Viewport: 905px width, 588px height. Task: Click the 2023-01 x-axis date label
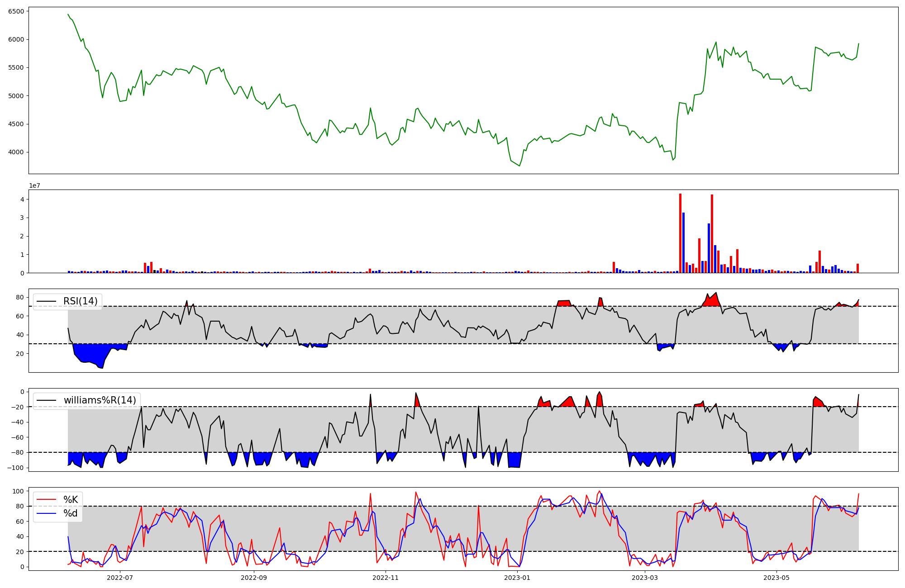tap(517, 578)
